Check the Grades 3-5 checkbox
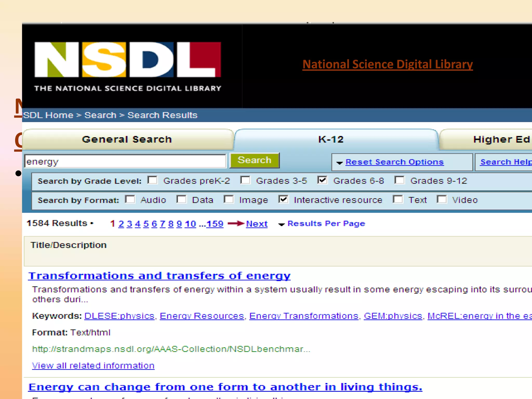532x399 pixels. 245,180
